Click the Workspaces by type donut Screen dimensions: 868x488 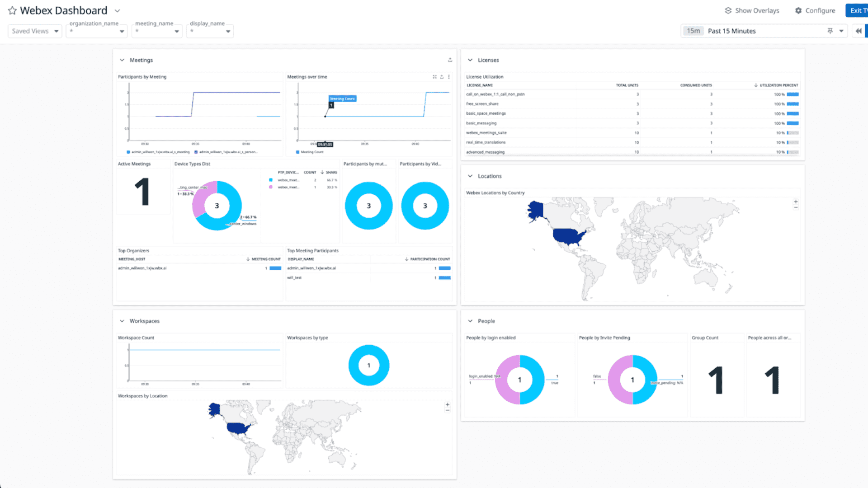[369, 365]
